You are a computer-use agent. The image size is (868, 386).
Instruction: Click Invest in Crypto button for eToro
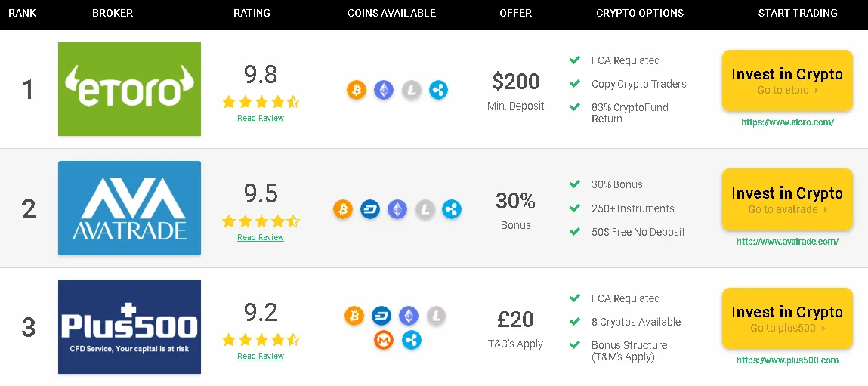[x=787, y=80]
